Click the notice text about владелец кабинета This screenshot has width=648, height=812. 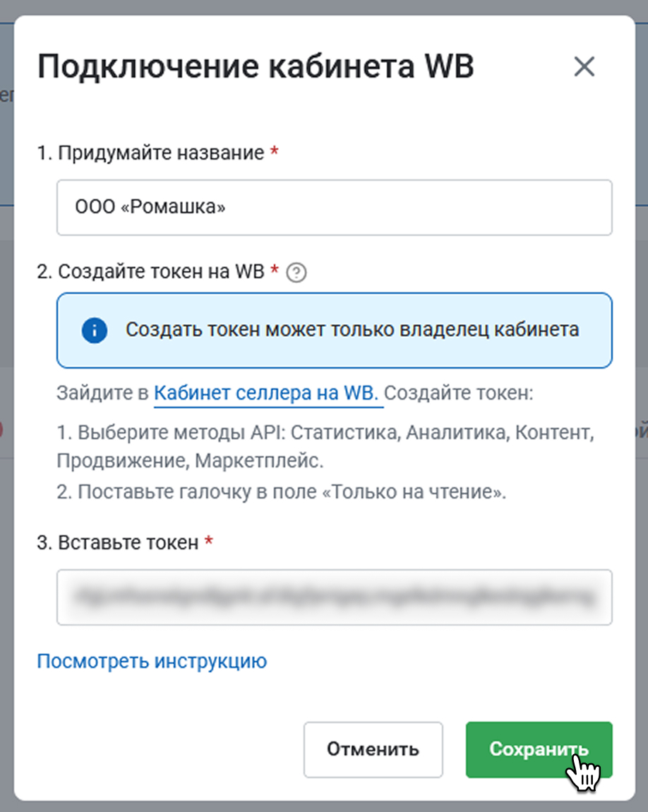352,330
